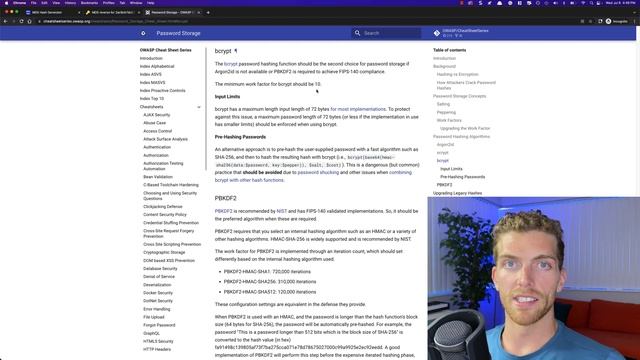Jump to Input Limits in table of contents
Viewport: 640px width, 360px height.
pyautogui.click(x=451, y=169)
